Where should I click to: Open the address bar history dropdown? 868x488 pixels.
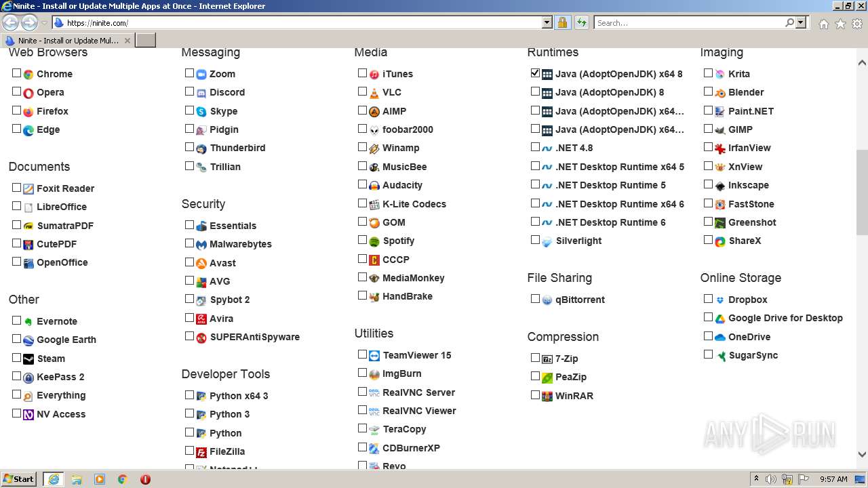click(547, 23)
